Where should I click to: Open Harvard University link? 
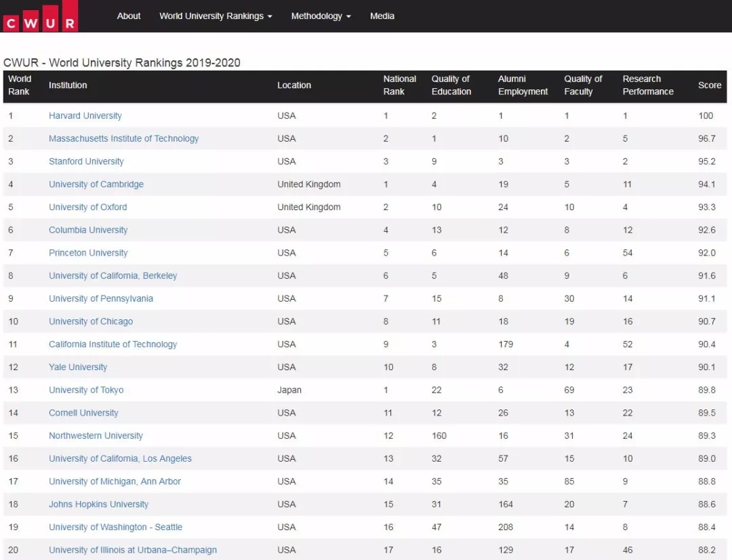(x=85, y=116)
